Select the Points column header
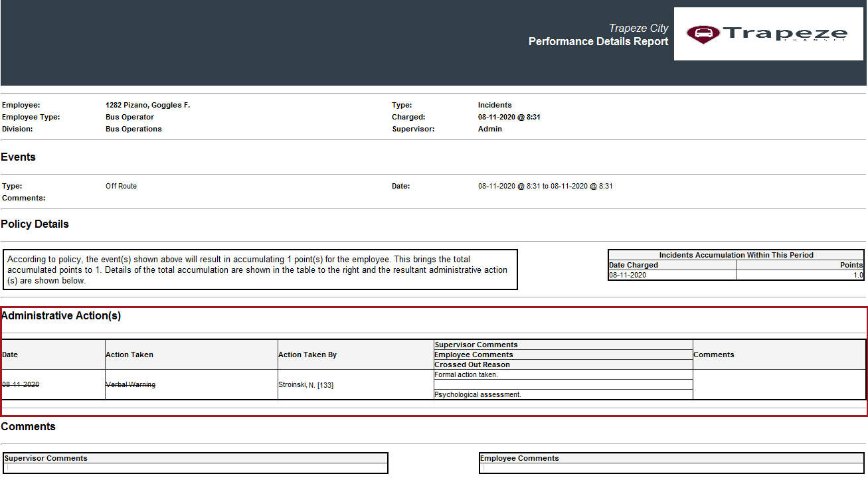 point(851,264)
